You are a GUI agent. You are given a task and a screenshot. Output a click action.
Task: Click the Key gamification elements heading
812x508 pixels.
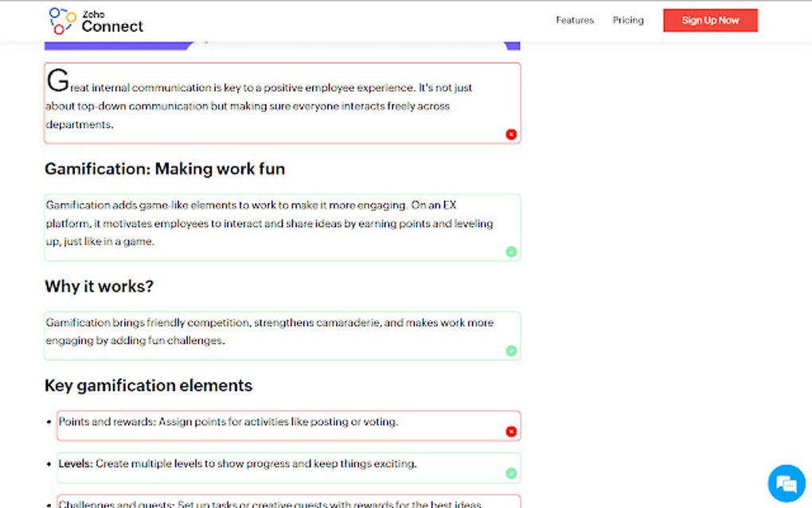click(148, 385)
